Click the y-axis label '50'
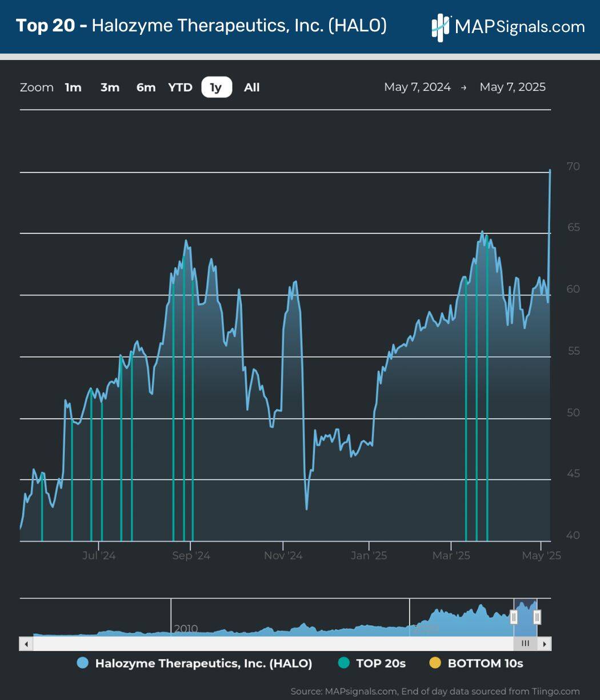Viewport: 600px width, 700px height. [x=573, y=413]
